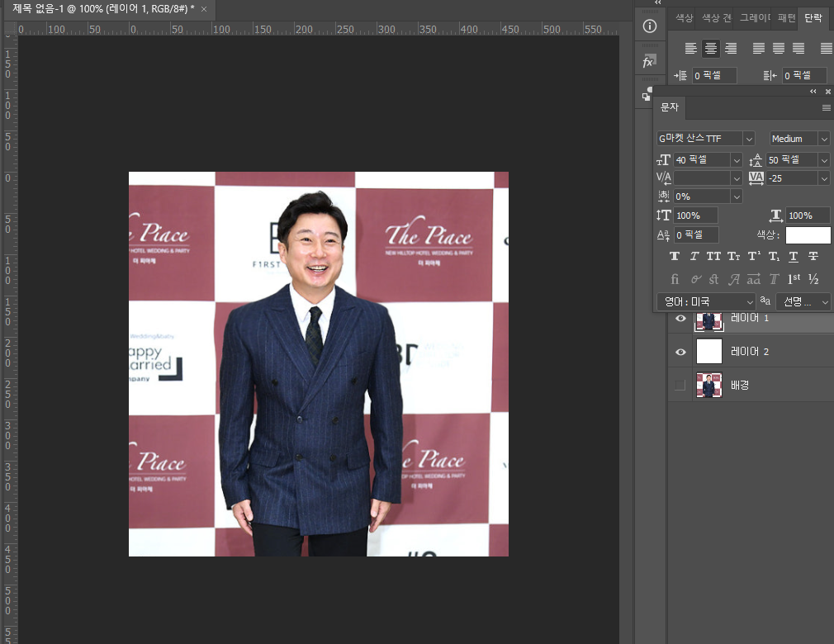Open the Info panel via the circled i icon

[x=650, y=25]
